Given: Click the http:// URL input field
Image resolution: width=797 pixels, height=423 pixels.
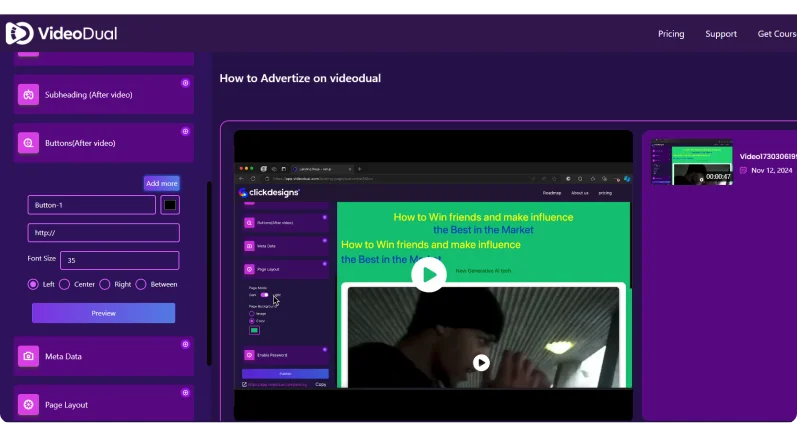Looking at the screenshot, I should point(103,233).
